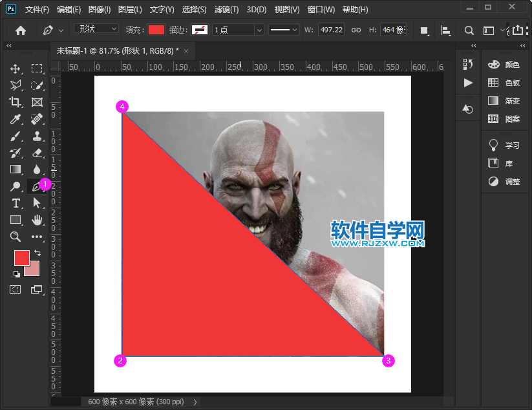
Task: Open the 调整 adjustments panel
Action: pos(504,182)
